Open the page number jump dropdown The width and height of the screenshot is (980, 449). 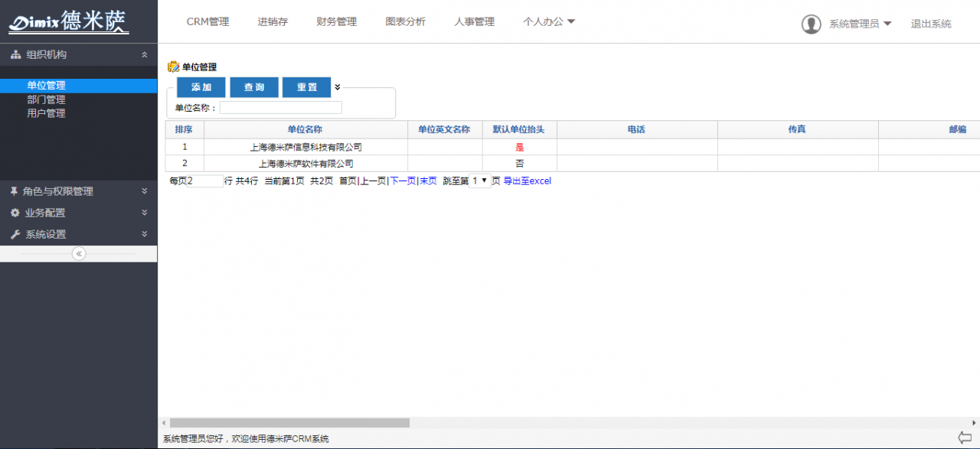pyautogui.click(x=479, y=181)
